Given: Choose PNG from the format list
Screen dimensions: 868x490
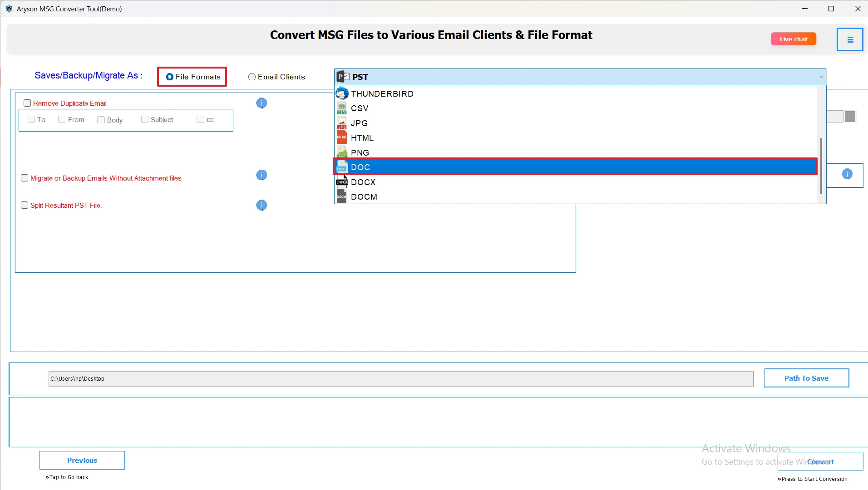Looking at the screenshot, I should pos(575,152).
